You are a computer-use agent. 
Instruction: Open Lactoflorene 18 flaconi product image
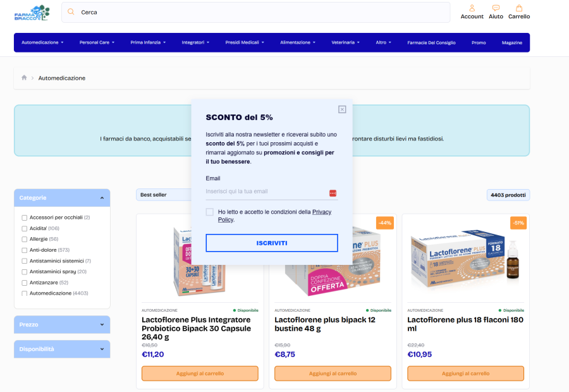click(x=465, y=259)
